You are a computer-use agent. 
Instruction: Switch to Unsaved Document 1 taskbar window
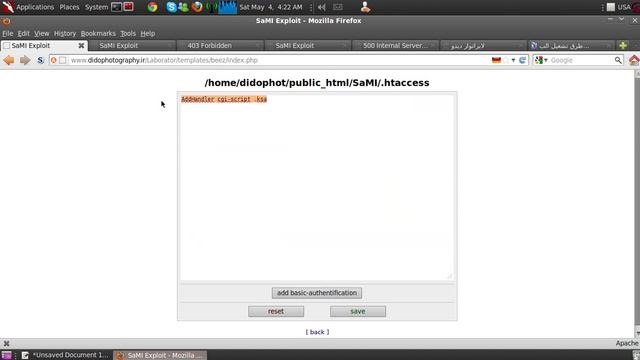pyautogui.click(x=66, y=355)
